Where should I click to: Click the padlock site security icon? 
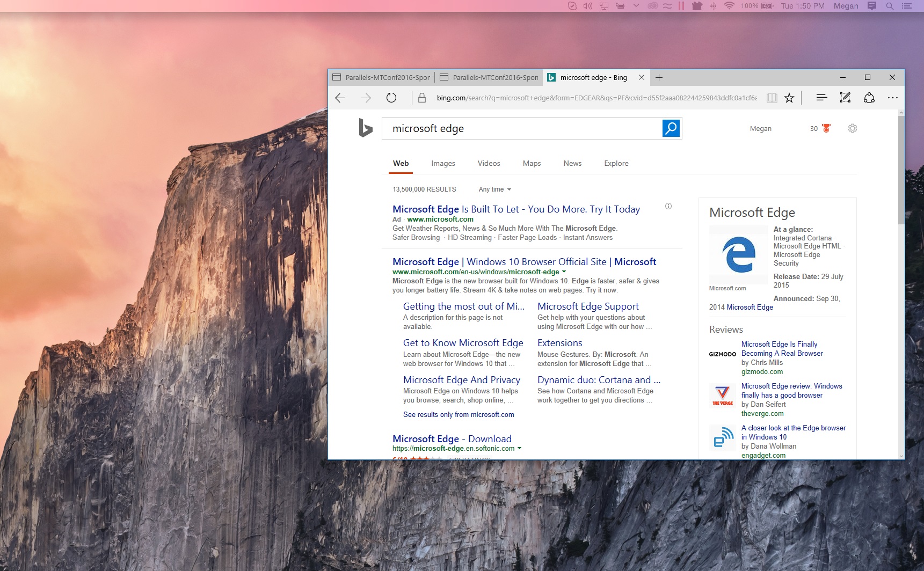422,98
